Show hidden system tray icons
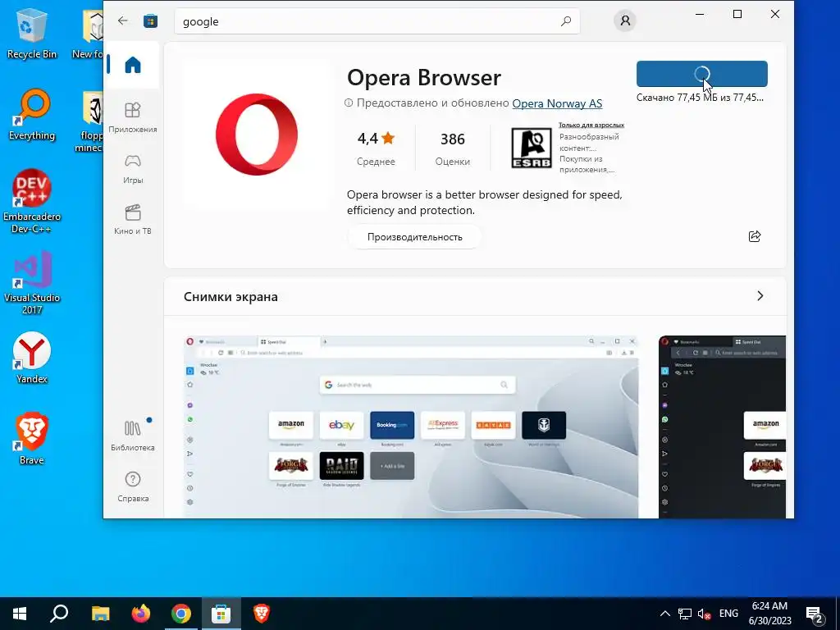This screenshot has height=630, width=840. click(x=664, y=614)
